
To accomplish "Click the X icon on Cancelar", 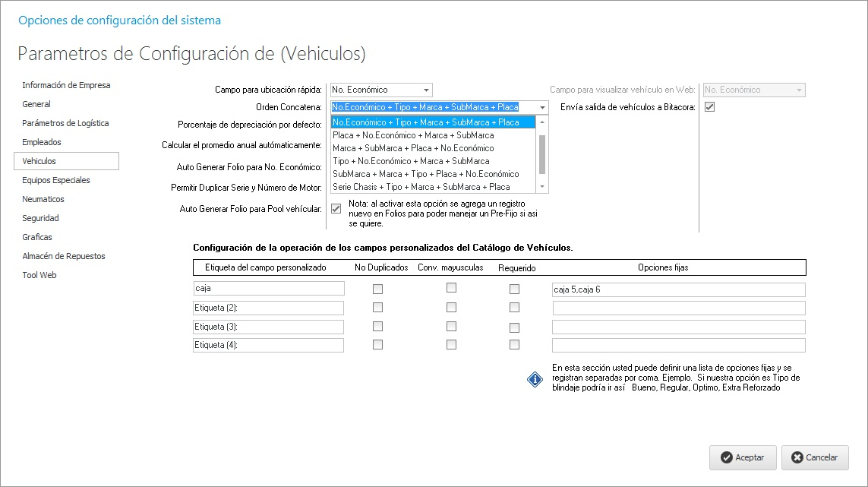I will click(797, 457).
